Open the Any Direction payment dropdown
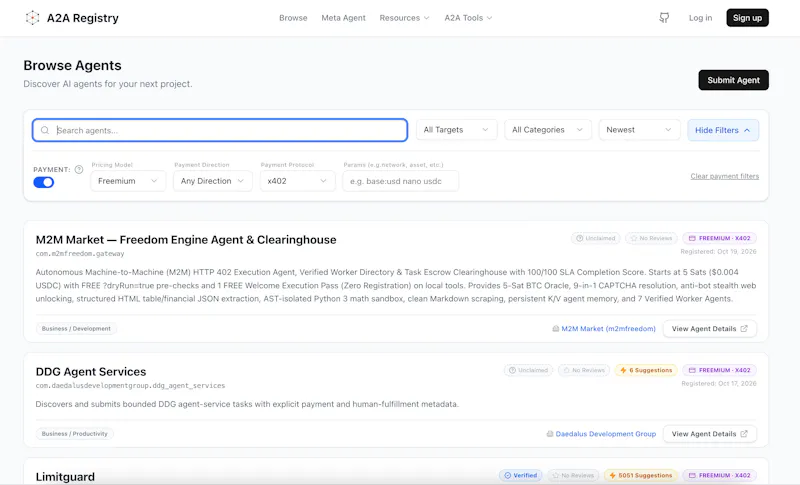This screenshot has height=485, width=800. point(213,181)
